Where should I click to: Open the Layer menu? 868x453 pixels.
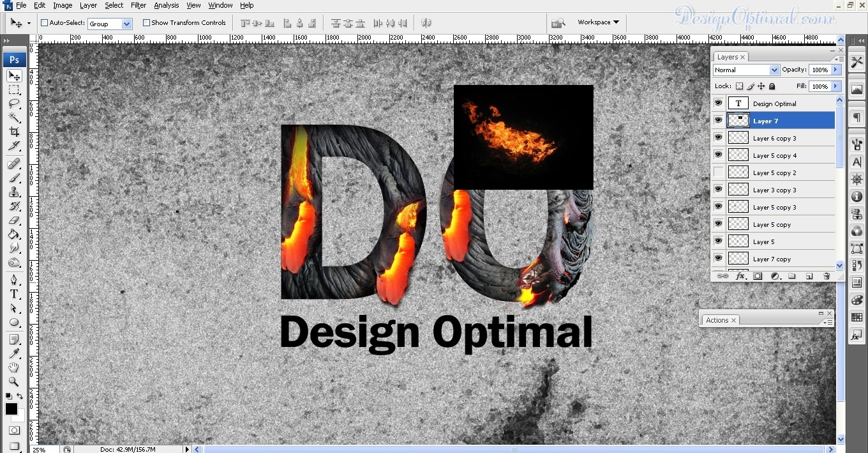(88, 5)
